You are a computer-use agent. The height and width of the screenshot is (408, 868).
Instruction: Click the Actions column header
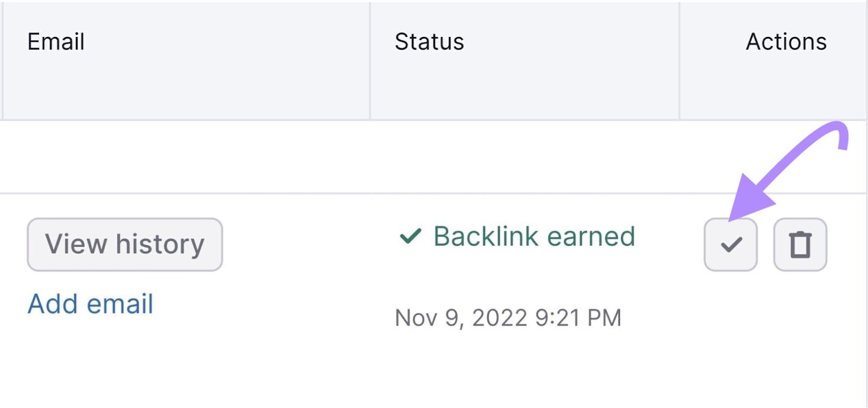pyautogui.click(x=787, y=41)
